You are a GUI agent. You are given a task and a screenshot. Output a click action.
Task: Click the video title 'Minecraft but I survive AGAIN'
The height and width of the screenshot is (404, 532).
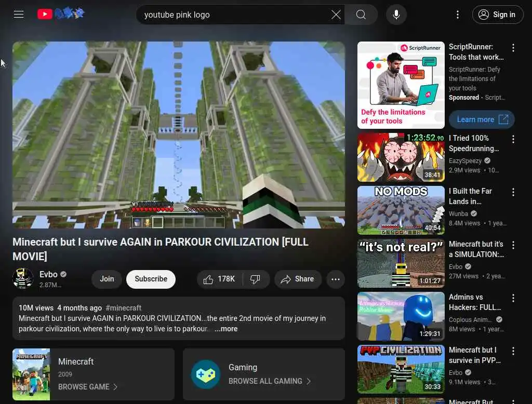(x=161, y=249)
